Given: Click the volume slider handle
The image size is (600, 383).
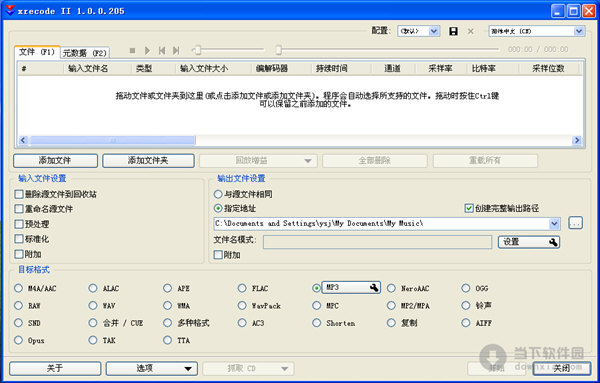Looking at the screenshot, I should point(197,50).
